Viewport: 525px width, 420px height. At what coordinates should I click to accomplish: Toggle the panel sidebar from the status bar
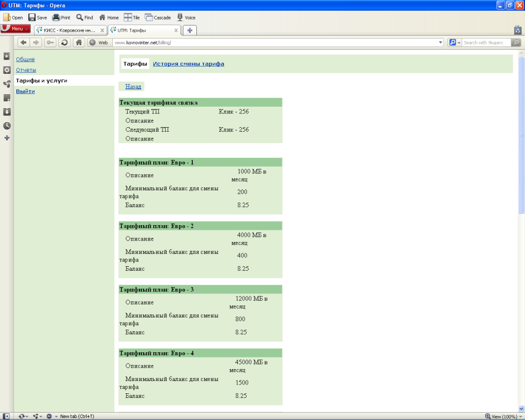[6, 416]
